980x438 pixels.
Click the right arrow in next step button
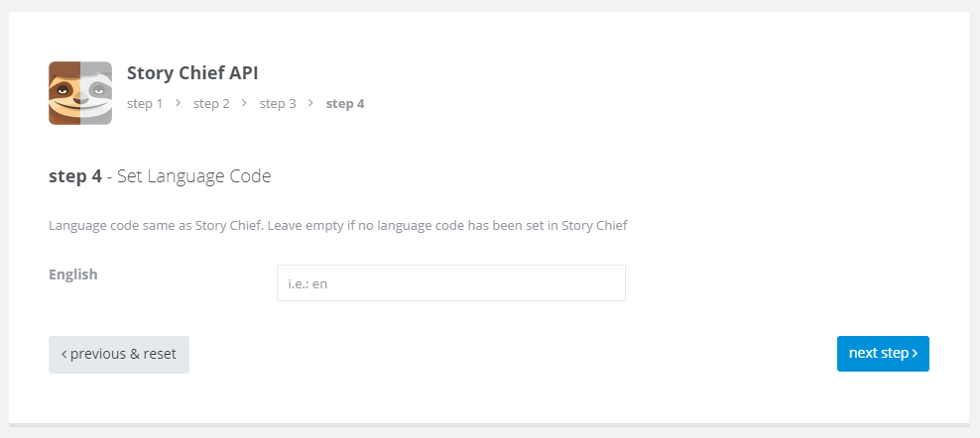[x=915, y=354]
